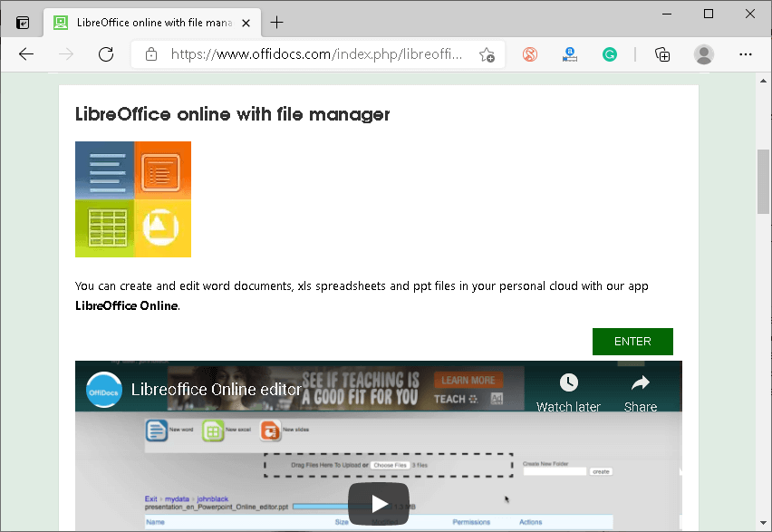The height and width of the screenshot is (532, 772).
Task: Click the Ad badge on the banner
Action: (497, 399)
